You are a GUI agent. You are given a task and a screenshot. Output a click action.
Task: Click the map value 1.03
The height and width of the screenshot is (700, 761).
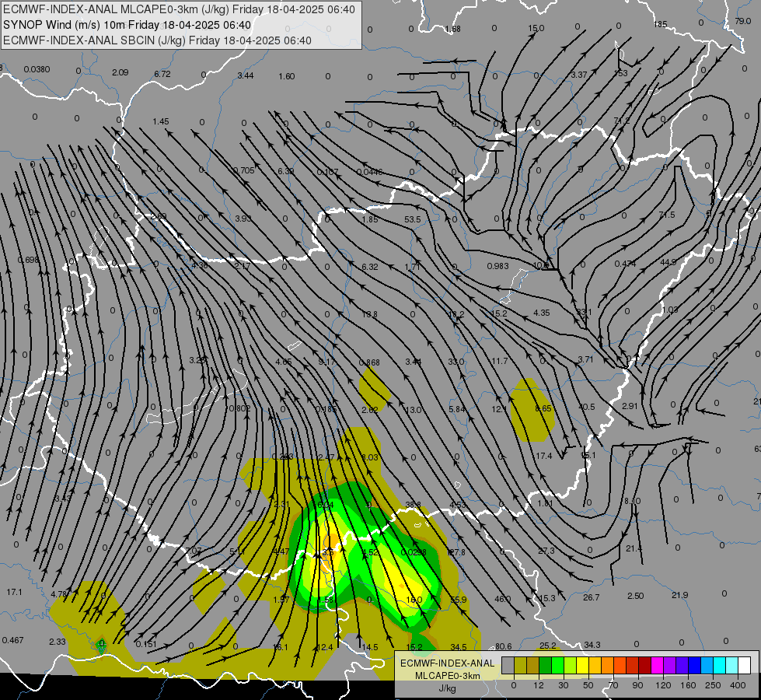(670, 310)
